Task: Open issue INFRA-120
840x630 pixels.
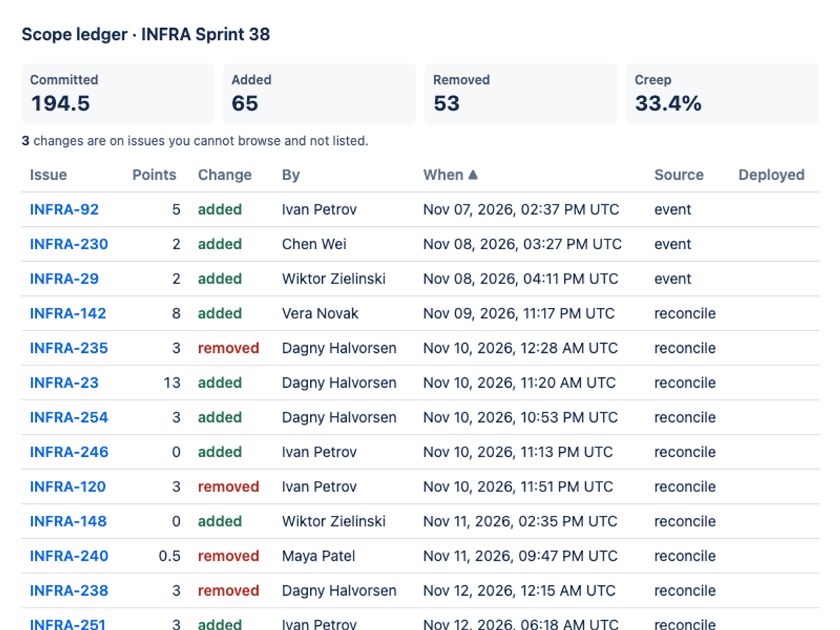Action: [68, 486]
